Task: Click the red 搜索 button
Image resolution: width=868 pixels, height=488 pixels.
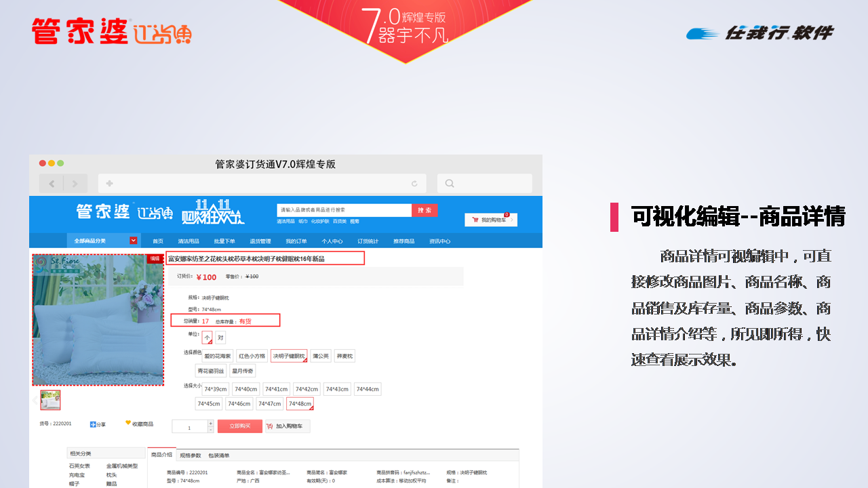Action: click(x=425, y=210)
